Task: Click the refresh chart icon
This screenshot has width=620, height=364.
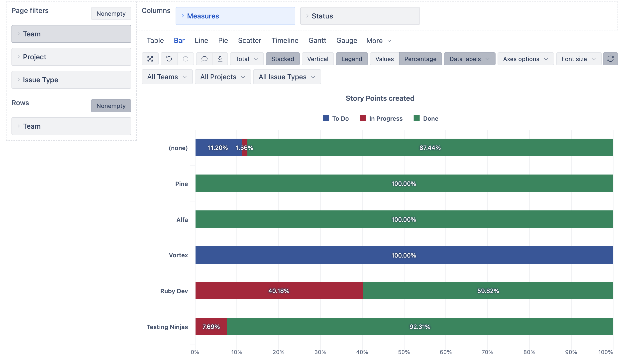Action: 610,59
